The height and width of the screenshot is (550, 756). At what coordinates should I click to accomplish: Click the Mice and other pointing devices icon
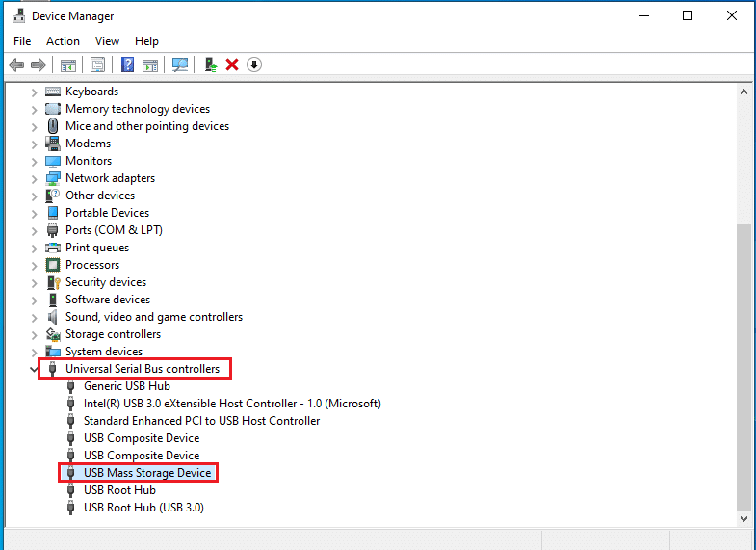pyautogui.click(x=53, y=126)
